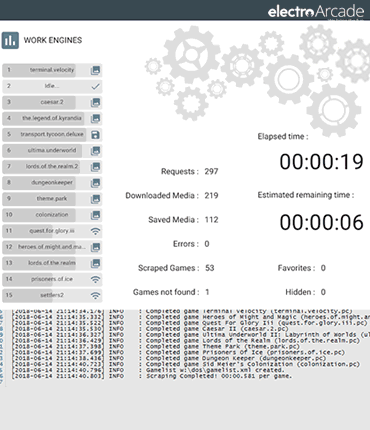Click the checkmark icon on the Idle engine
The height and width of the screenshot is (430, 370).
point(95,86)
